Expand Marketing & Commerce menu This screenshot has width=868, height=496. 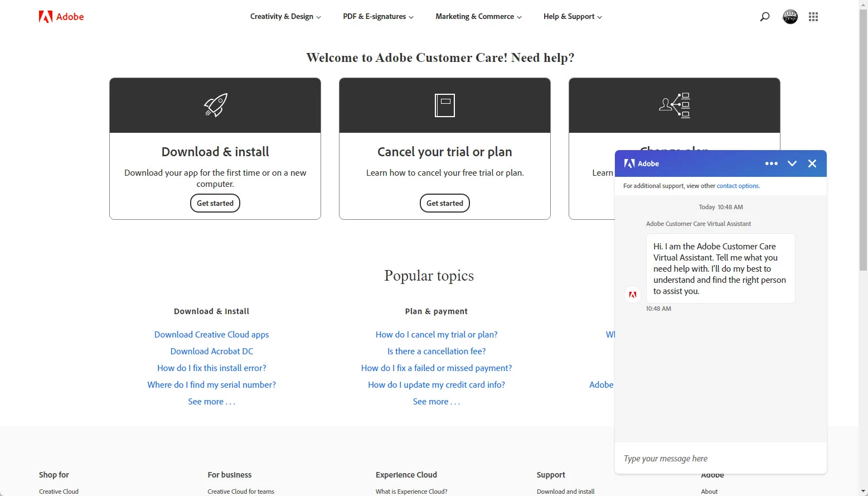(478, 17)
